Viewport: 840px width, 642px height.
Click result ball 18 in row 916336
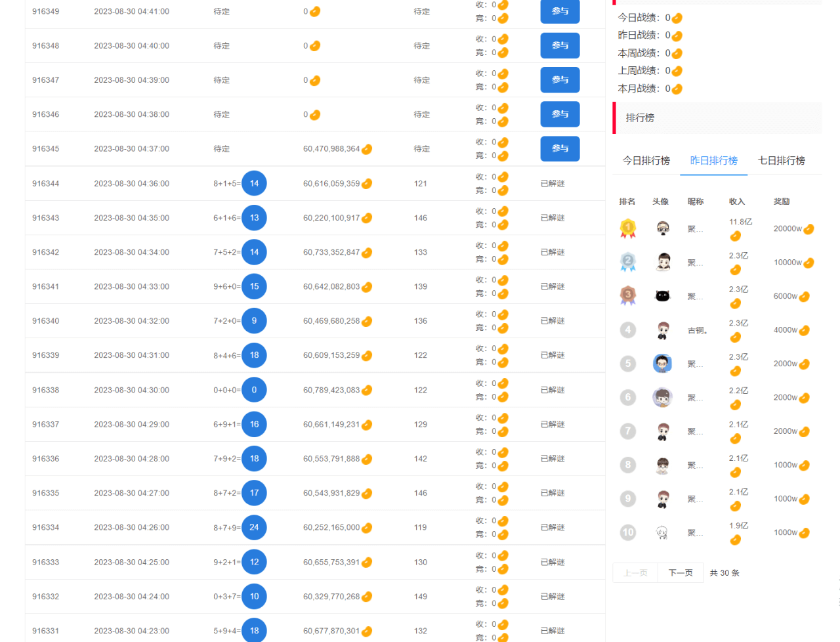pyautogui.click(x=254, y=458)
